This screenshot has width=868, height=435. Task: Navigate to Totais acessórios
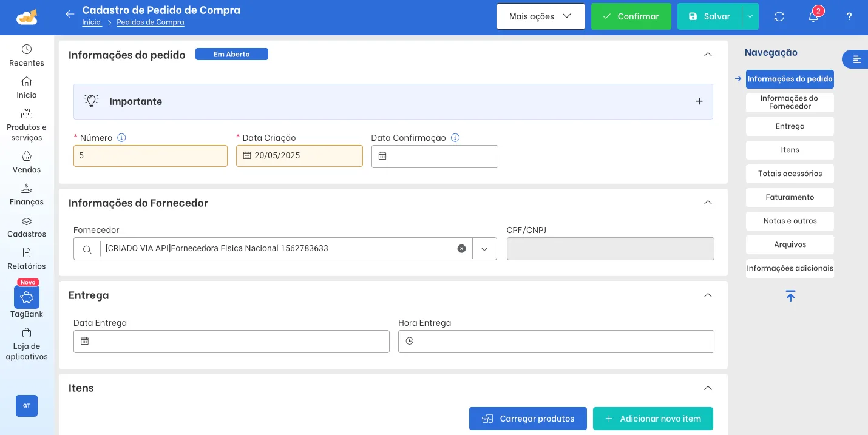[x=790, y=174]
